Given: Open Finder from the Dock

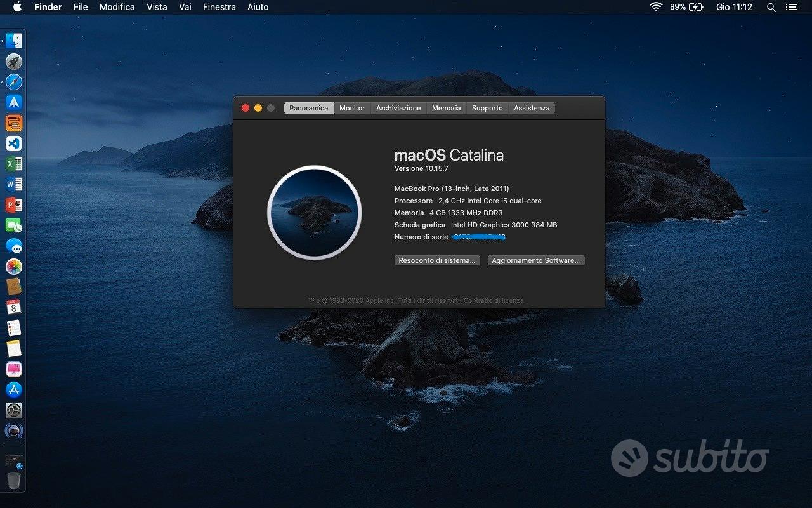Looking at the screenshot, I should point(13,41).
